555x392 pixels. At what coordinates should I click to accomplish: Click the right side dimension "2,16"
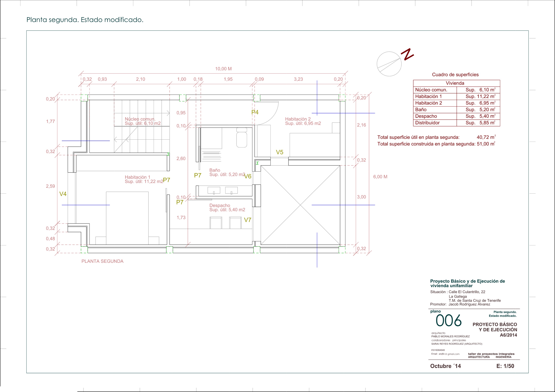(361, 125)
